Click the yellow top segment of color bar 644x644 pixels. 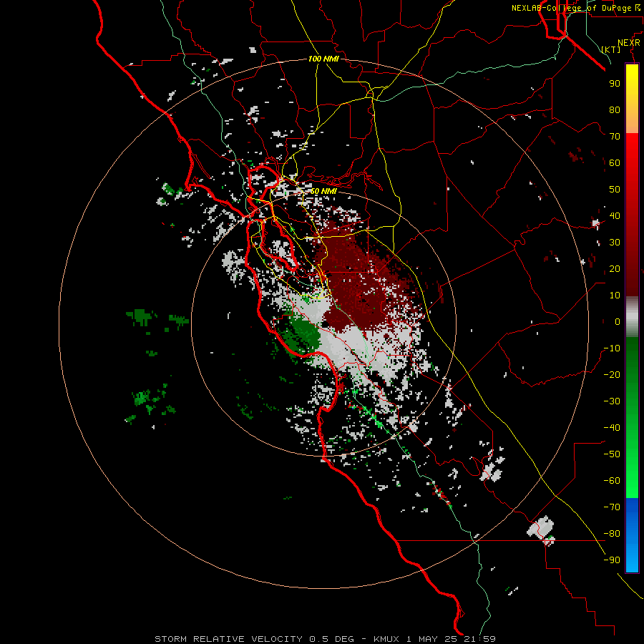click(x=632, y=98)
